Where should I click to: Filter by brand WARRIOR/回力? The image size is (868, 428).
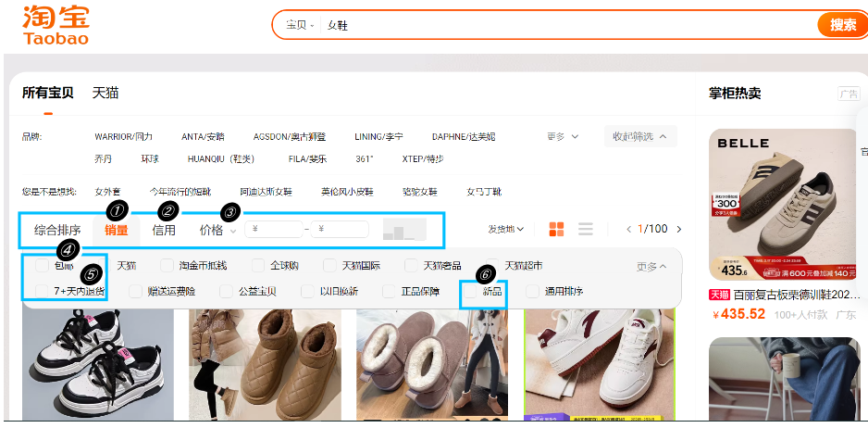pyautogui.click(x=123, y=136)
